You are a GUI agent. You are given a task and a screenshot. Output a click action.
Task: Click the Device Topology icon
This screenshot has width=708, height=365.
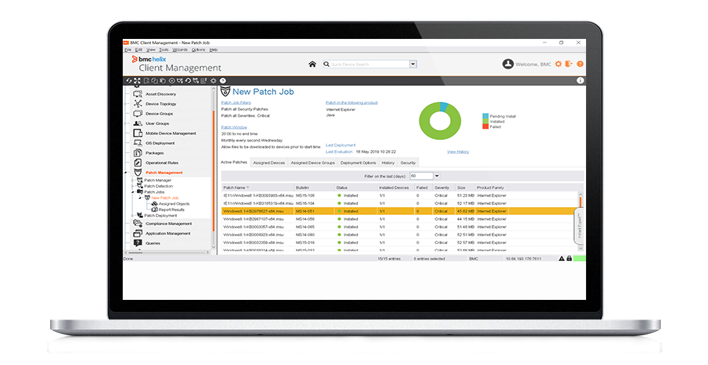[138, 104]
